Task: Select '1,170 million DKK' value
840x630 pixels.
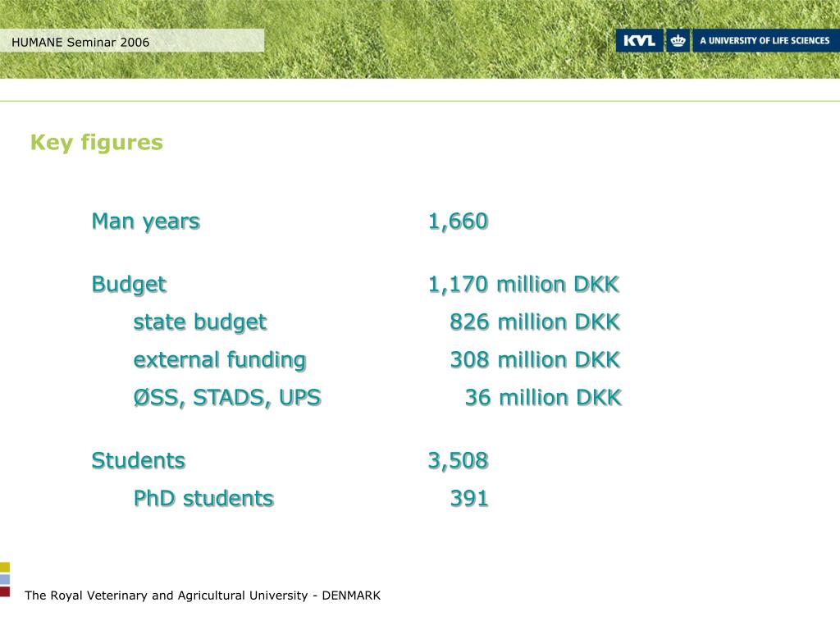Action: pos(523,285)
